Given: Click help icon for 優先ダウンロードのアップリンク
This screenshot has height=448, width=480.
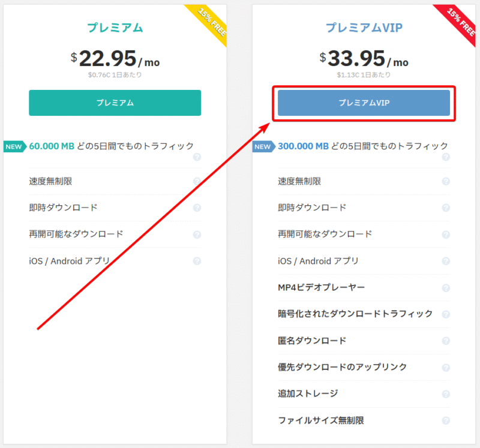Looking at the screenshot, I should pos(446,367).
